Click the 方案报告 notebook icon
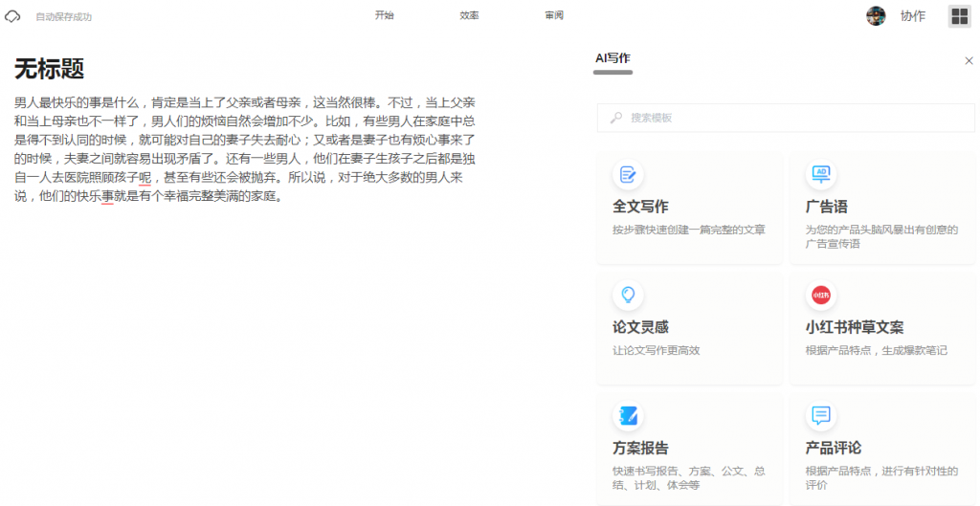 pos(628,415)
